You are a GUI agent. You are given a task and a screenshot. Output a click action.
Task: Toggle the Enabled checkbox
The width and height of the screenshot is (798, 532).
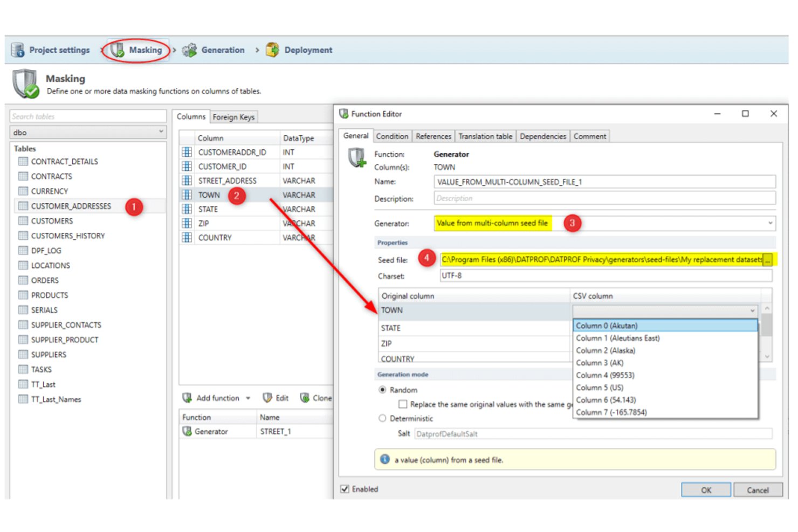(x=345, y=489)
